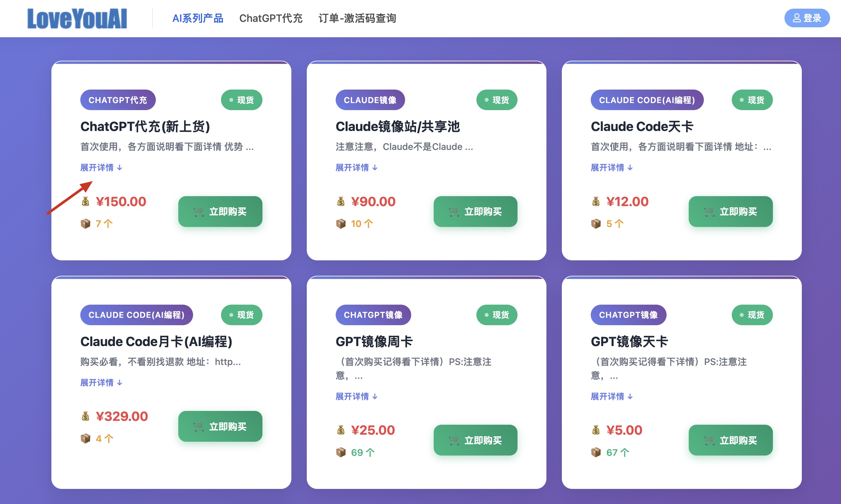Viewport: 841px width, 504px height.
Task: Click the LoveYouAI logo
Action: click(77, 18)
